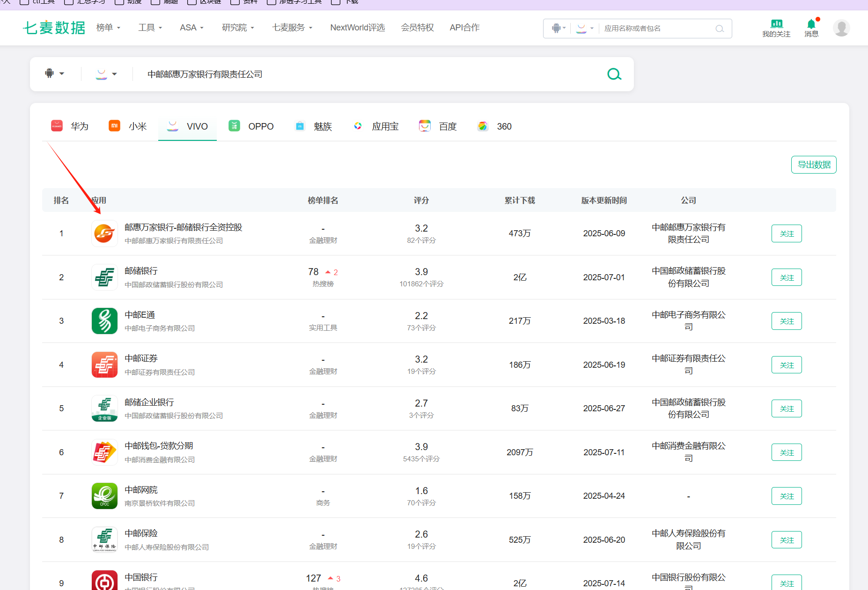This screenshot has width=868, height=590.
Task: Open the 邮惠万家银行 app icon
Action: tap(104, 233)
